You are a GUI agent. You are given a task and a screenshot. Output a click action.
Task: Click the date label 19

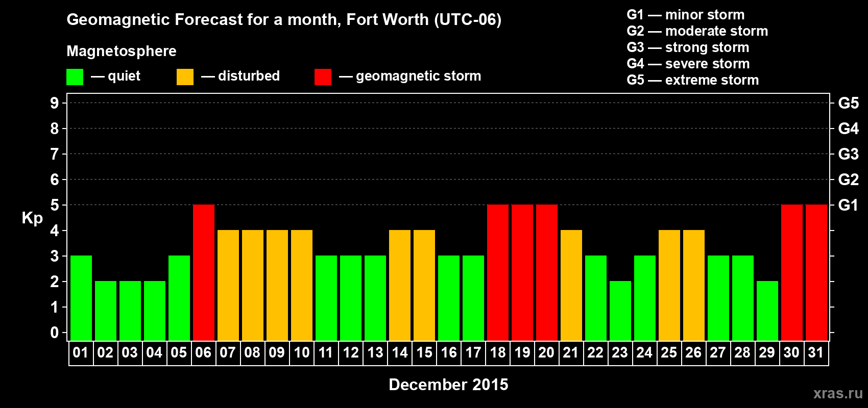522,352
